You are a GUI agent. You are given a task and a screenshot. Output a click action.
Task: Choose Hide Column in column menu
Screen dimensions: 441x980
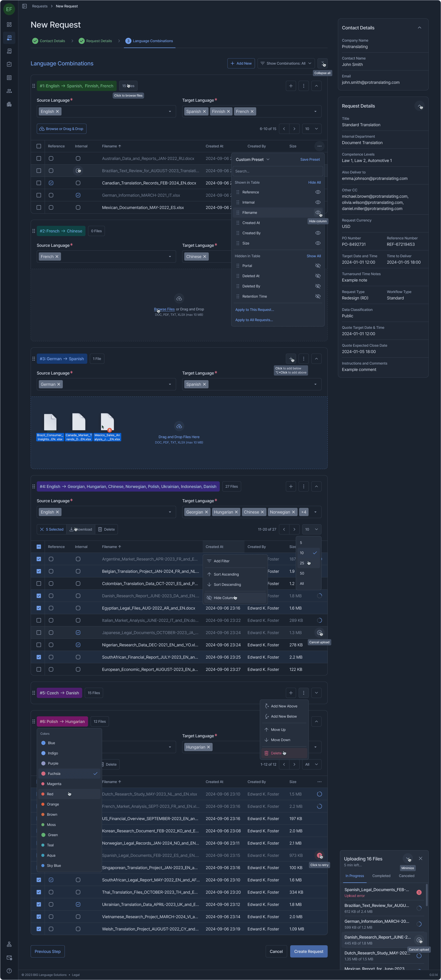(235, 598)
